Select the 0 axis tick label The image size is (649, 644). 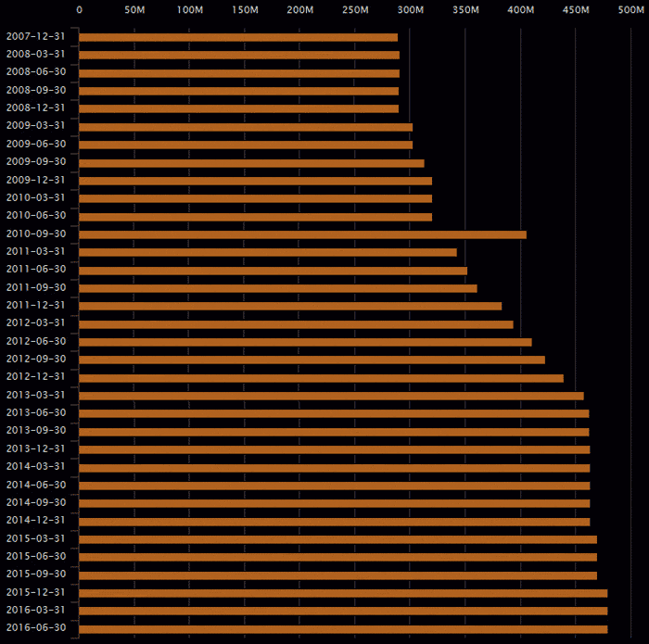79,10
